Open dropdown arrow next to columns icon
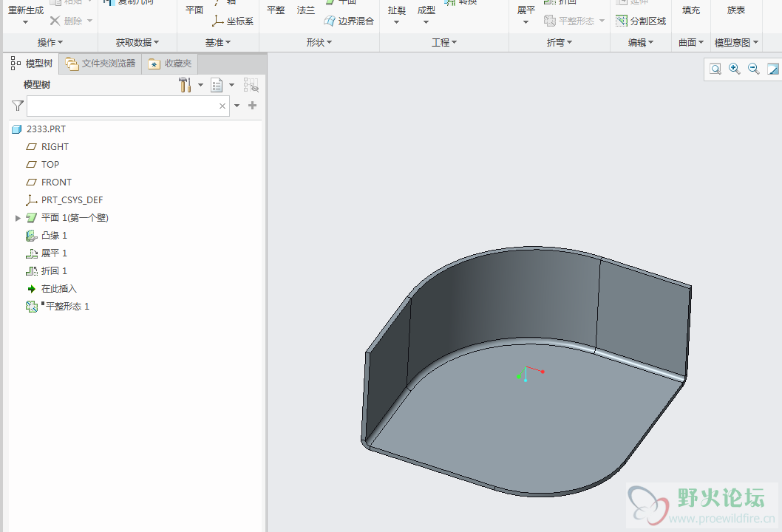 231,85
